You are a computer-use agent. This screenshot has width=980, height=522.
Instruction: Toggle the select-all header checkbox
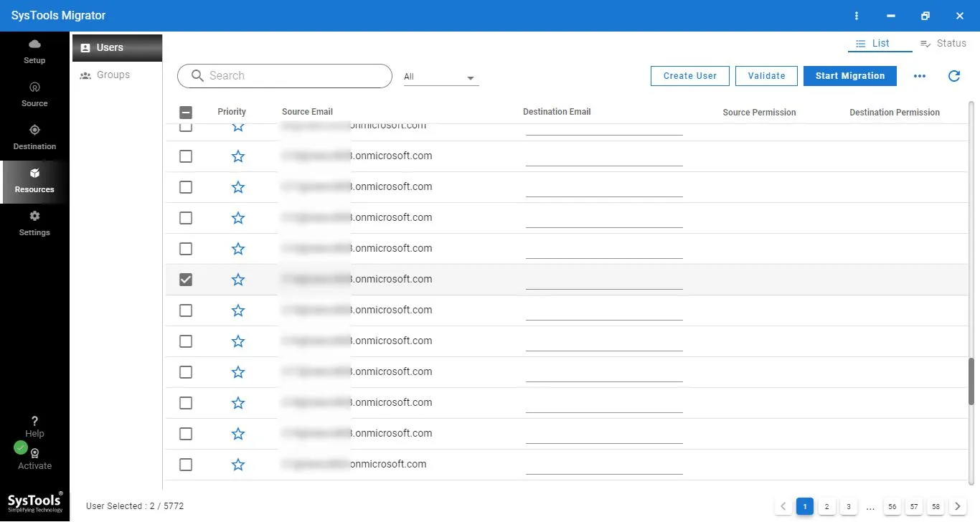186,113
